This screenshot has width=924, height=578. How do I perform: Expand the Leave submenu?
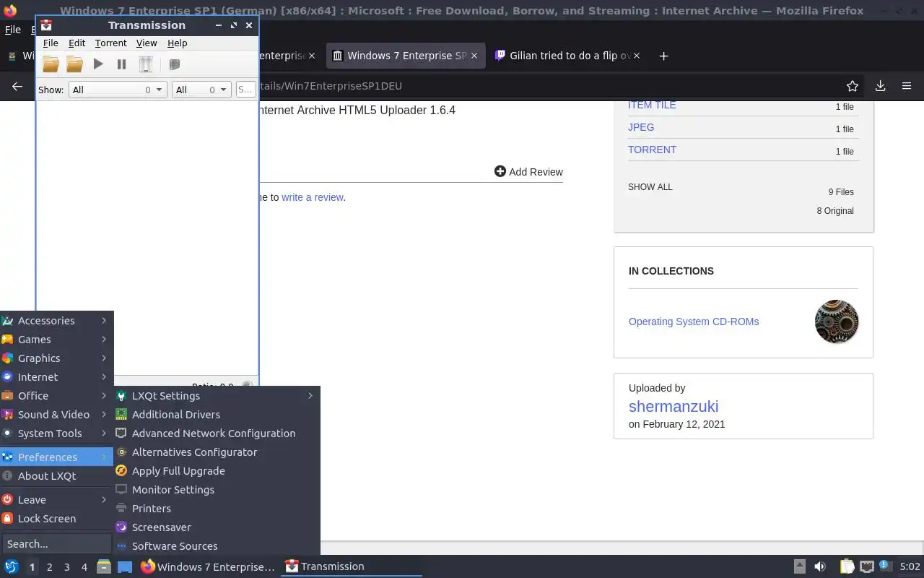pyautogui.click(x=56, y=500)
